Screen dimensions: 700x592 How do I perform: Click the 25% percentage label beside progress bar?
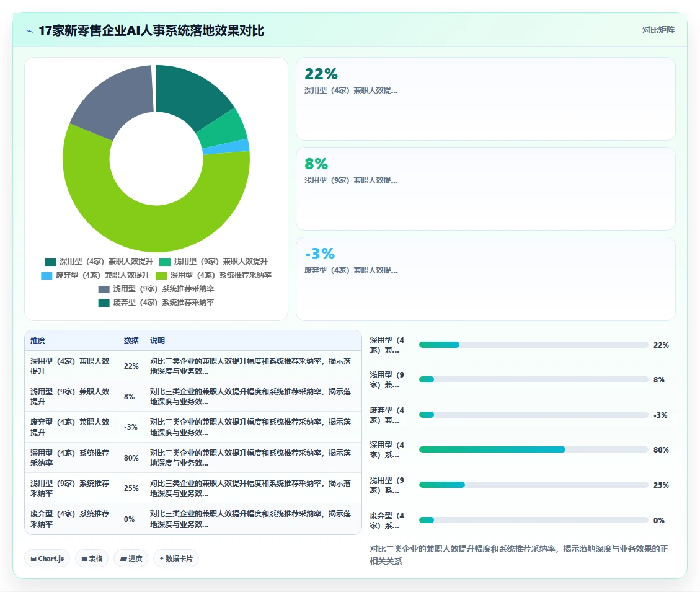[661, 485]
